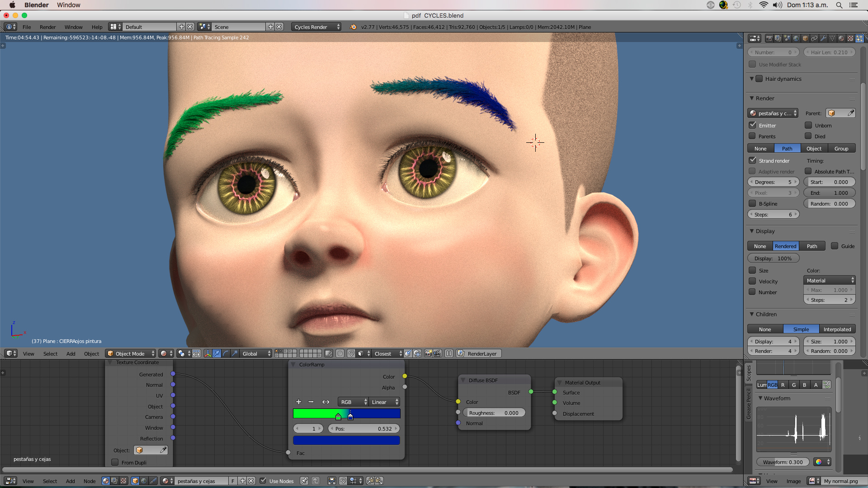Open the Render menu in header
Image resolution: width=868 pixels, height=488 pixels.
pos(47,27)
